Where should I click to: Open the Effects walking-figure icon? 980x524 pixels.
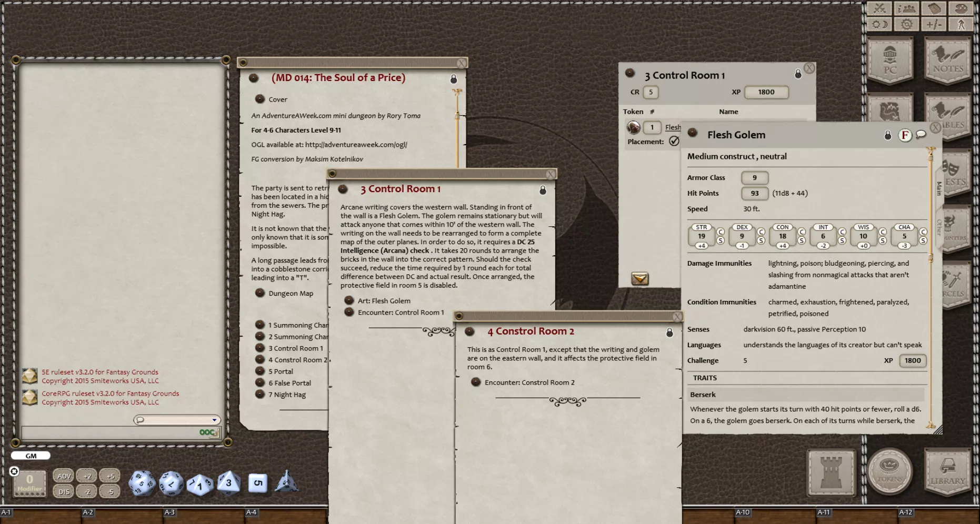(x=961, y=24)
